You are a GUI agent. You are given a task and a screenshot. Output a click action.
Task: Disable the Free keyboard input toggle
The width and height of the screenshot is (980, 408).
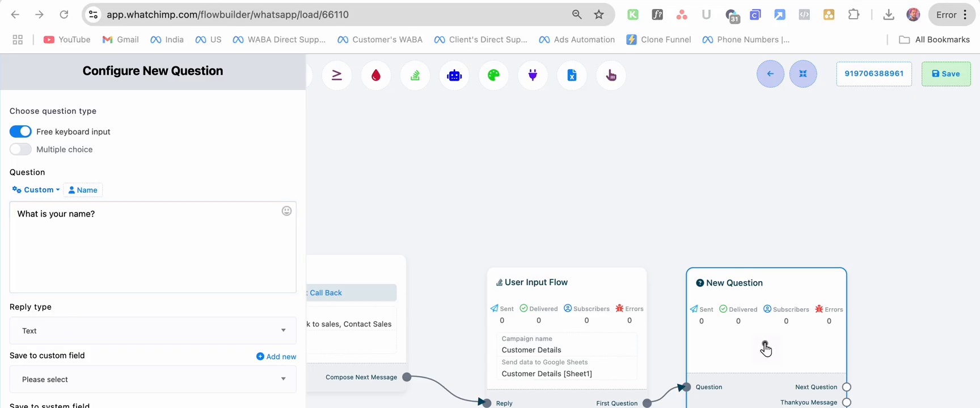coord(20,131)
